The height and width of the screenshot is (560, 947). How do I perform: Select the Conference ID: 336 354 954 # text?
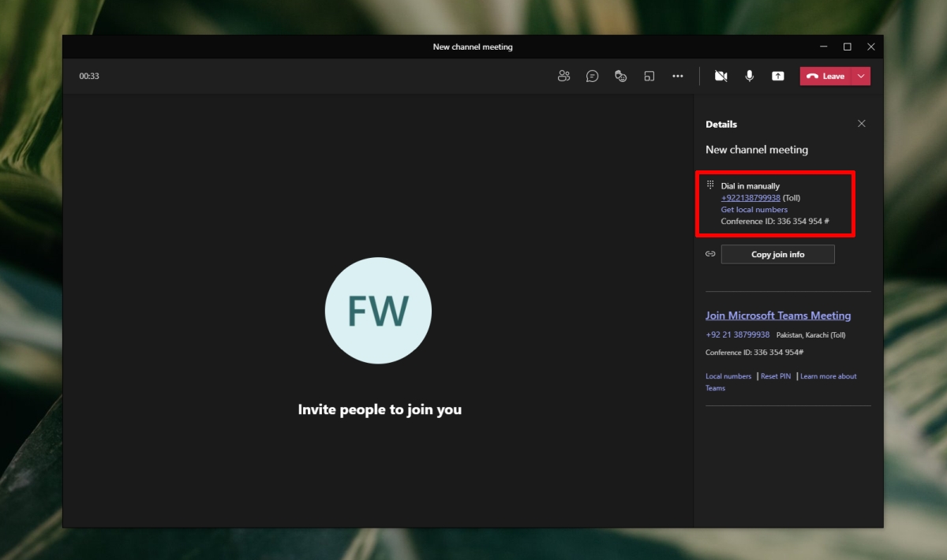(775, 222)
